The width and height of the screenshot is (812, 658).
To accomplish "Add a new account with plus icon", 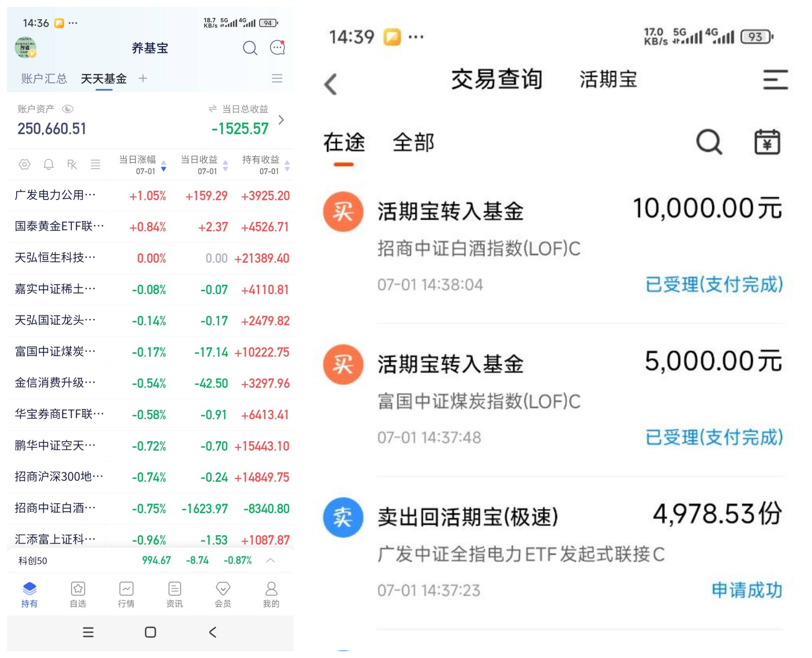I will point(143,78).
